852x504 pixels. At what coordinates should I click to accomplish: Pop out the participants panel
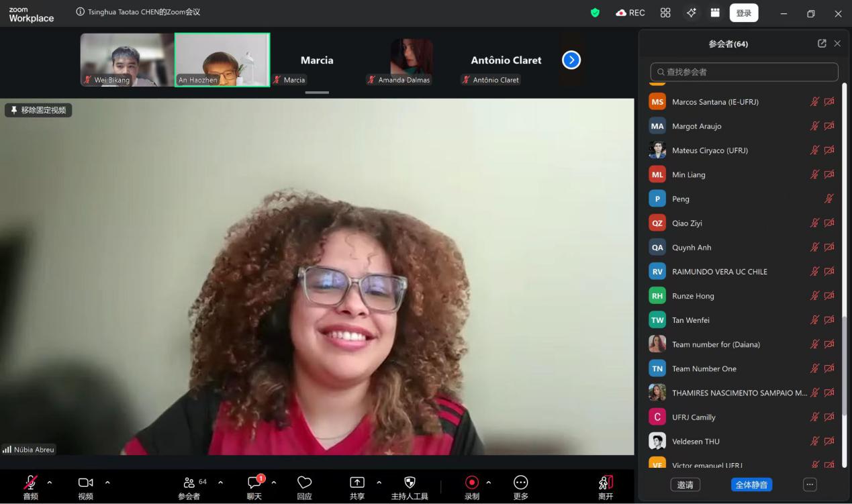822,44
